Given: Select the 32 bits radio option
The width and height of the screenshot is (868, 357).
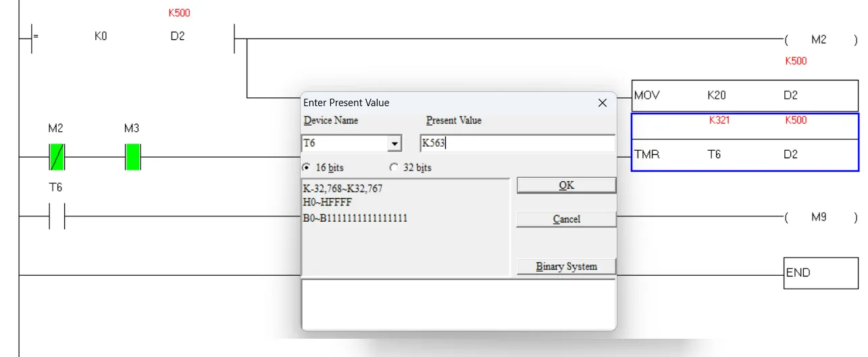Looking at the screenshot, I should tap(394, 167).
